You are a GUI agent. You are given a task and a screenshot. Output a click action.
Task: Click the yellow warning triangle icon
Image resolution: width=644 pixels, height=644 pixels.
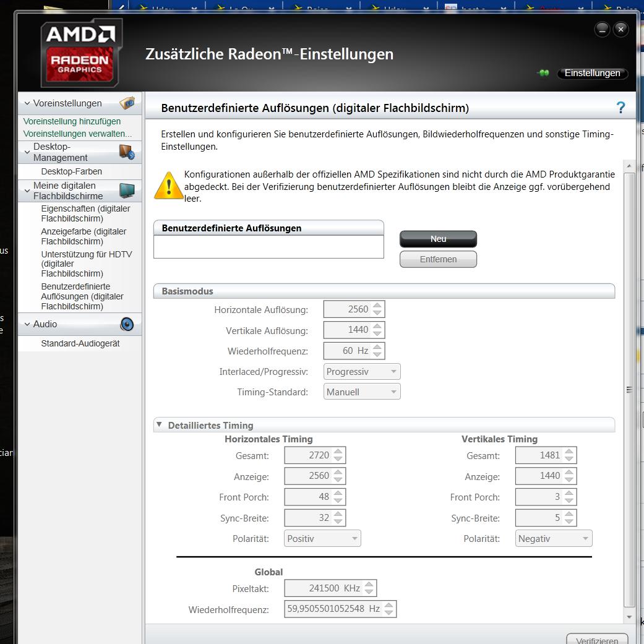pyautogui.click(x=168, y=186)
